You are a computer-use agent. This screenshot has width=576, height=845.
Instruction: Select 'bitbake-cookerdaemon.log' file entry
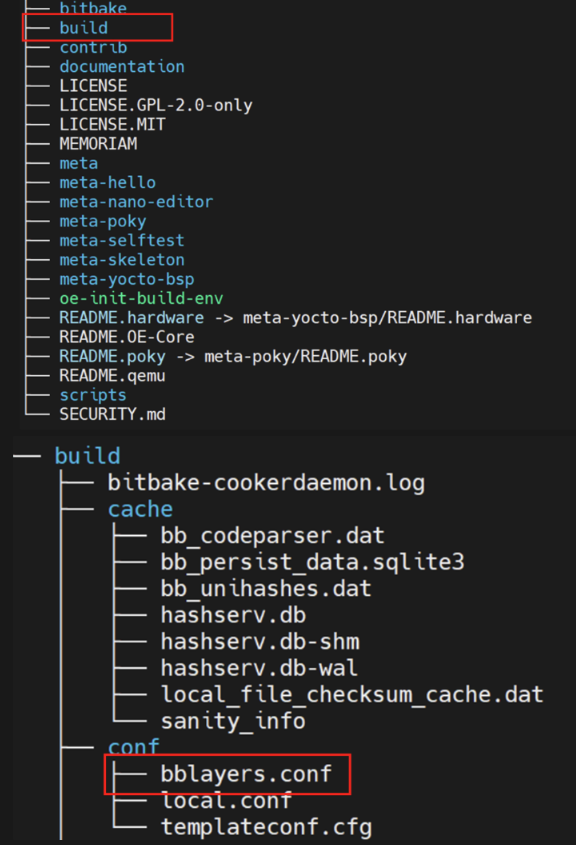266,483
